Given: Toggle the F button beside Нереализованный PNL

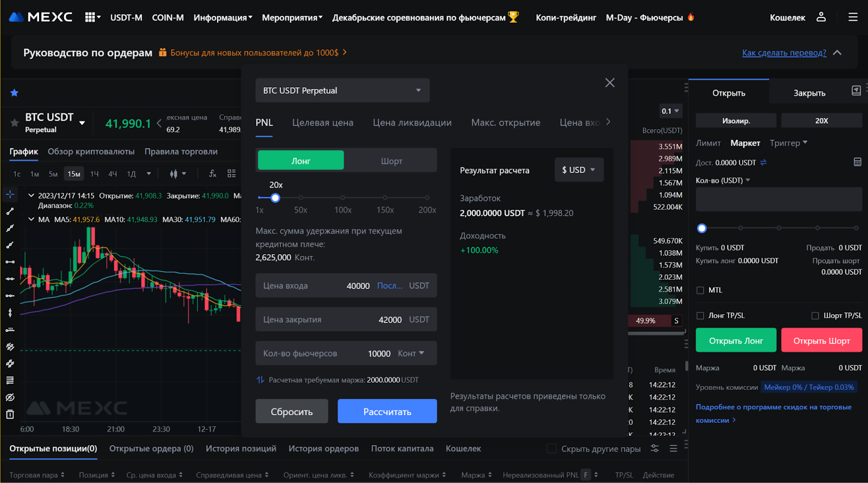Looking at the screenshot, I should coord(586,475).
